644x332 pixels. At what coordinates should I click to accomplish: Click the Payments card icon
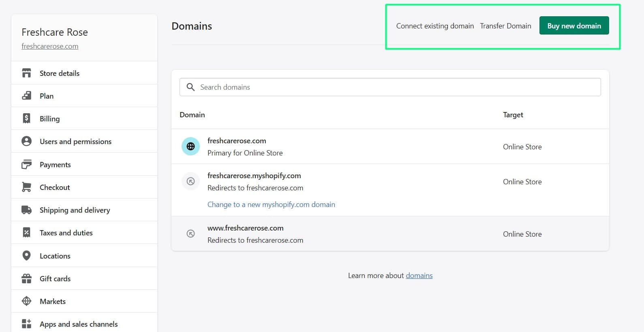coord(26,164)
